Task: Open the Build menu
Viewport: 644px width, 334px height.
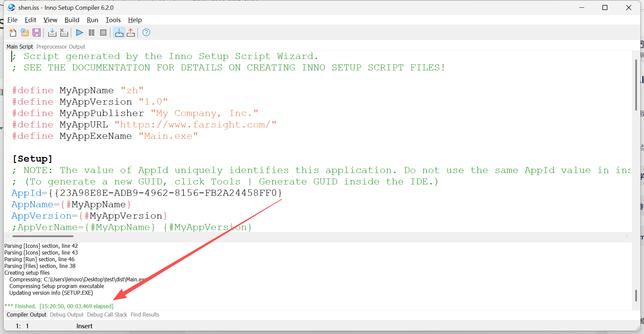Action: click(x=72, y=20)
